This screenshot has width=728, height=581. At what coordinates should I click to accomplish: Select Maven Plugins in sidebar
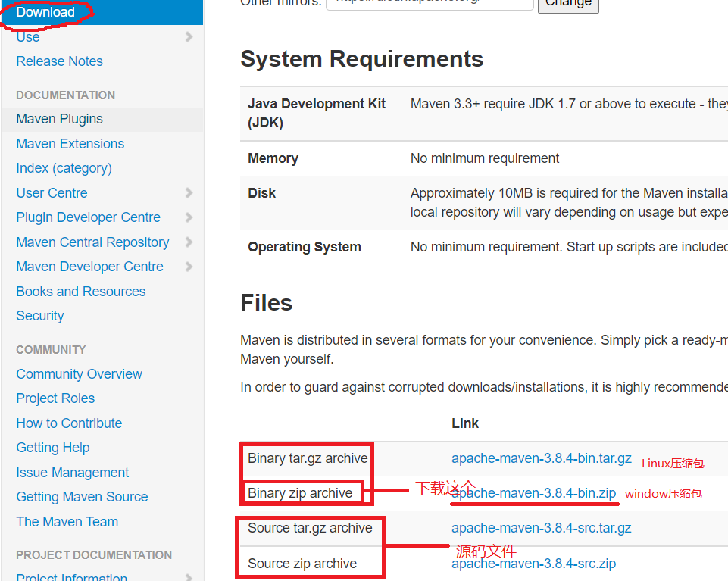click(59, 119)
